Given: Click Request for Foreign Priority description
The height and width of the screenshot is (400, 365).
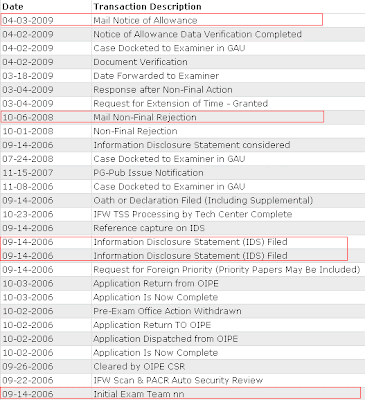Looking at the screenshot, I should [227, 270].
